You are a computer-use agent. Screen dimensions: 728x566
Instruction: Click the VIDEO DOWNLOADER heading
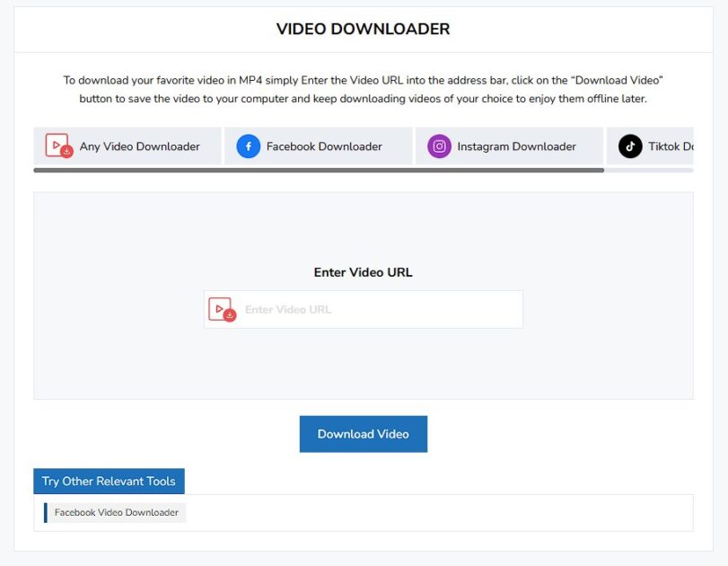click(363, 29)
